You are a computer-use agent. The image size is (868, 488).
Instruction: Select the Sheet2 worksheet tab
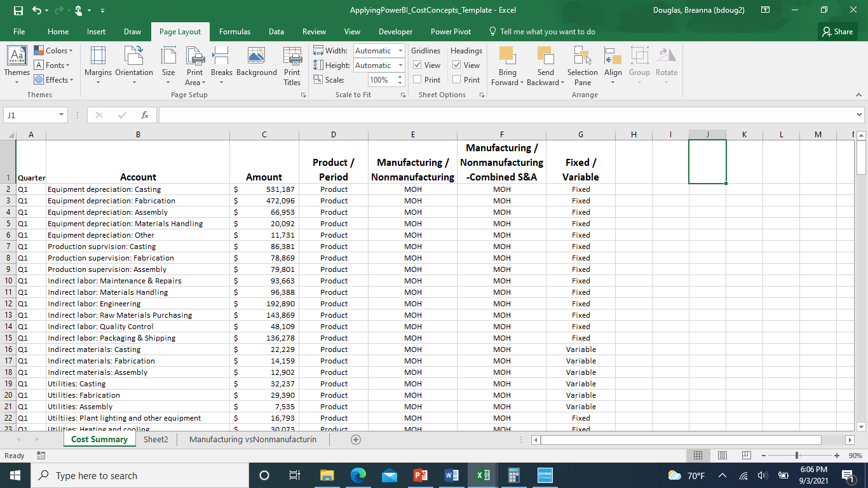(x=155, y=439)
